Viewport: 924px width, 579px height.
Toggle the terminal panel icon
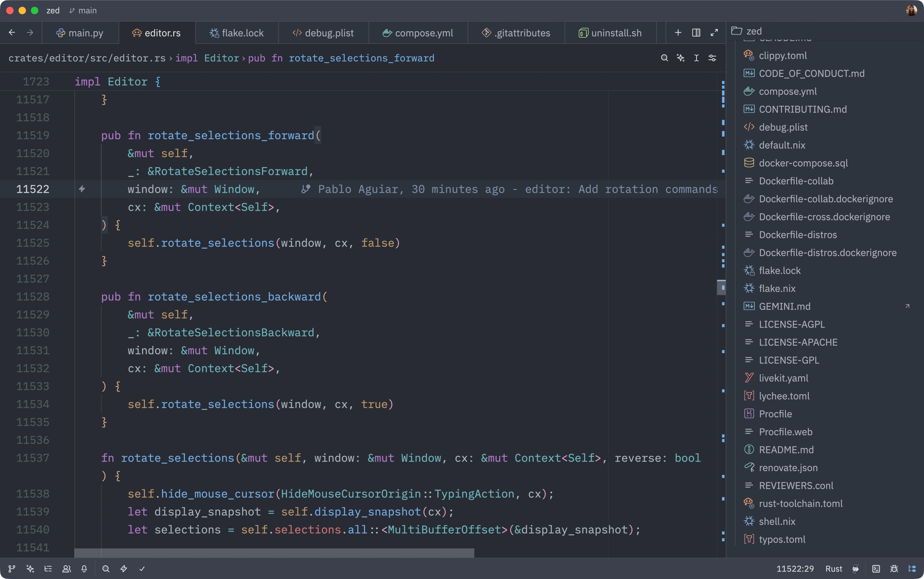(876, 569)
